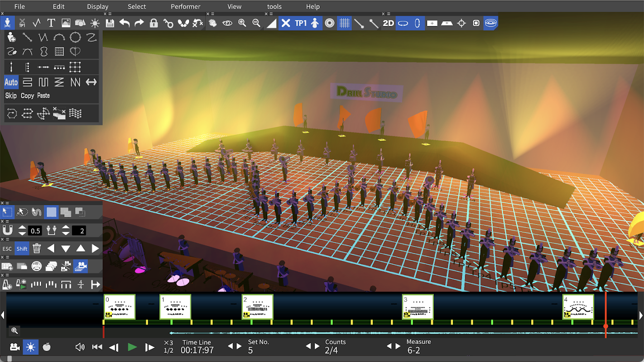Pick the filled grid block formation tool

coord(59,52)
